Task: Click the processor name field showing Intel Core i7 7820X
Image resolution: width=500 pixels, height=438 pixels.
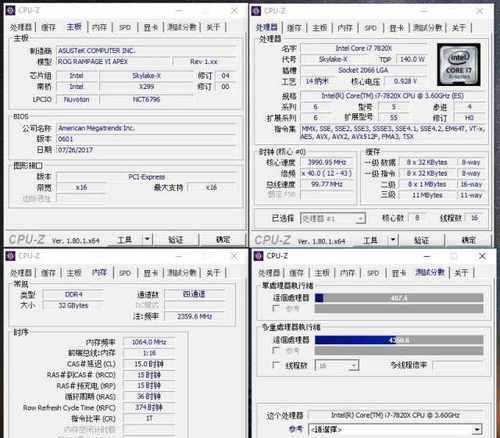Action: [x=364, y=48]
